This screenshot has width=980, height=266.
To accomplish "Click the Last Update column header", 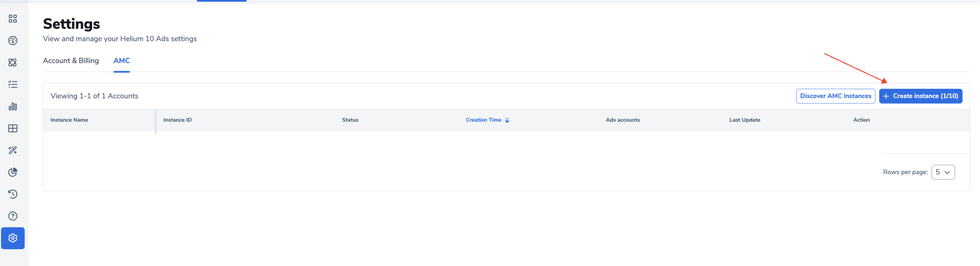I will tap(745, 120).
